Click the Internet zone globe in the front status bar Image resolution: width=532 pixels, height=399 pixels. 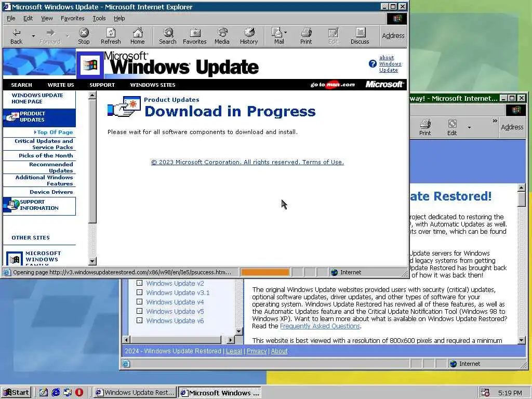tap(334, 272)
